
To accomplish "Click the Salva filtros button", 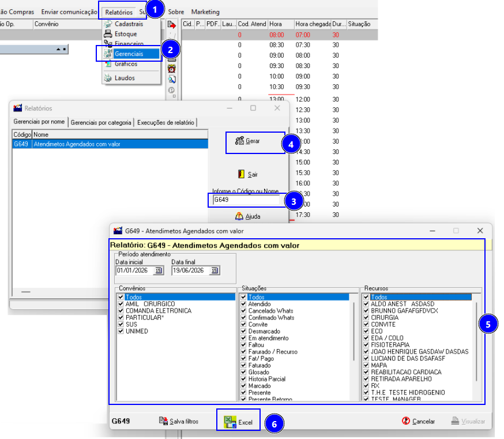I will (179, 421).
